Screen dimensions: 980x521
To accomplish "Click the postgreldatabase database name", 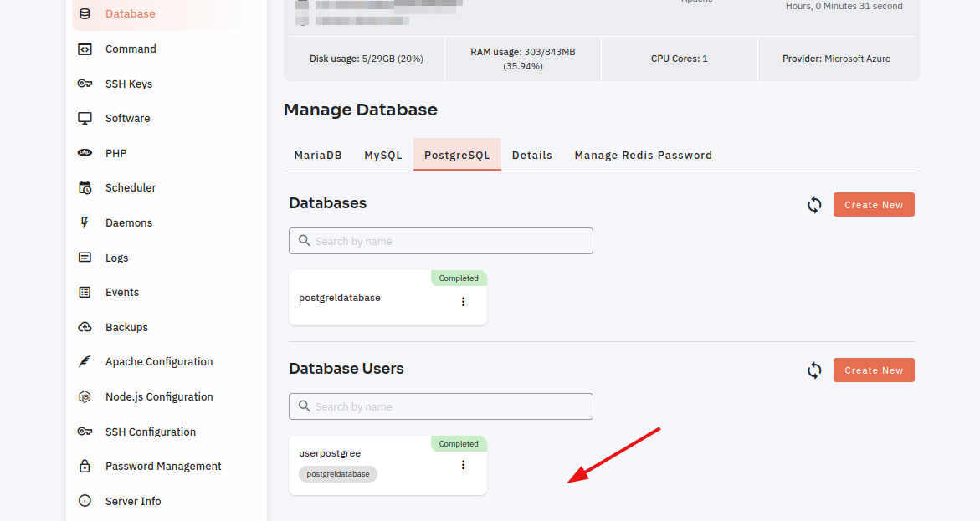I will [340, 298].
